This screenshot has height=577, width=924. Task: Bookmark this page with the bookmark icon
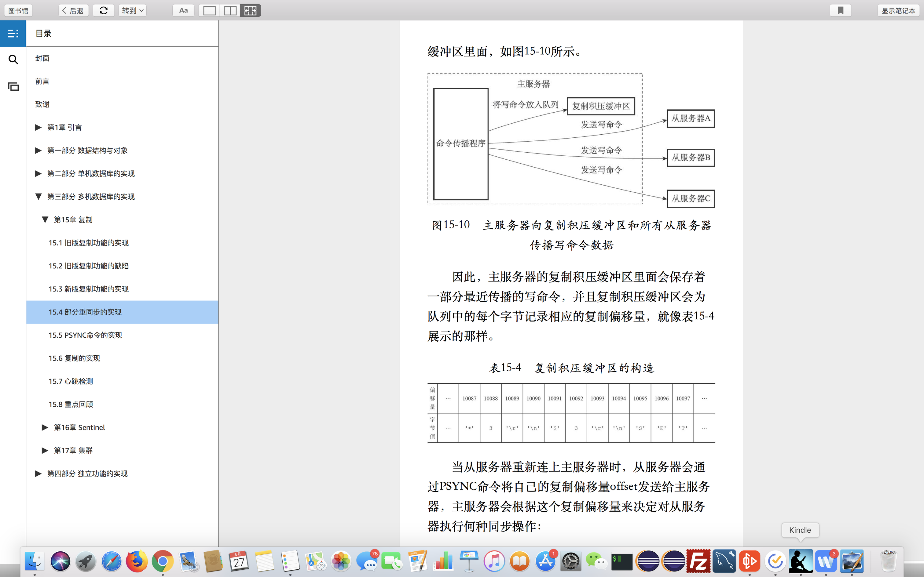840,11
